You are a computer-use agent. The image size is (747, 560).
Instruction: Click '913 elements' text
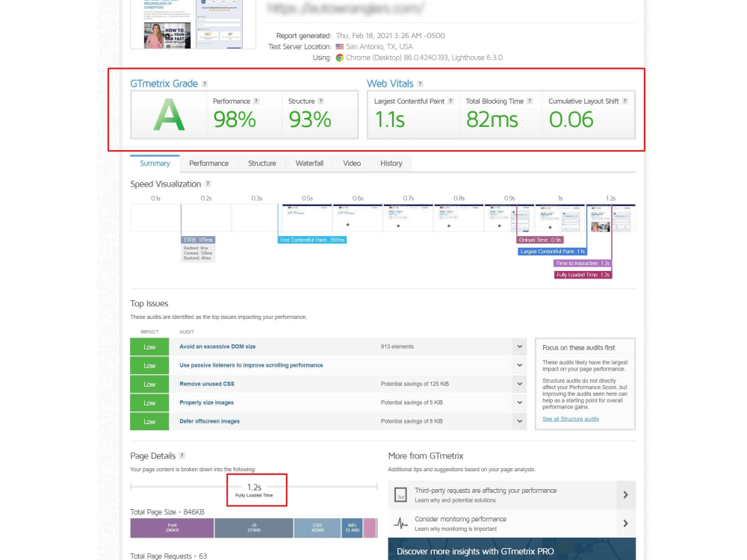coord(397,346)
